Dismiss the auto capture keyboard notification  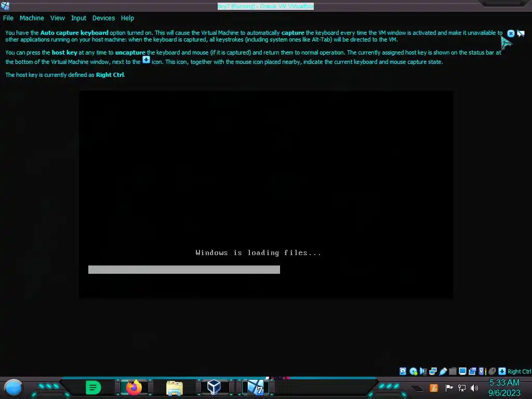[511, 33]
